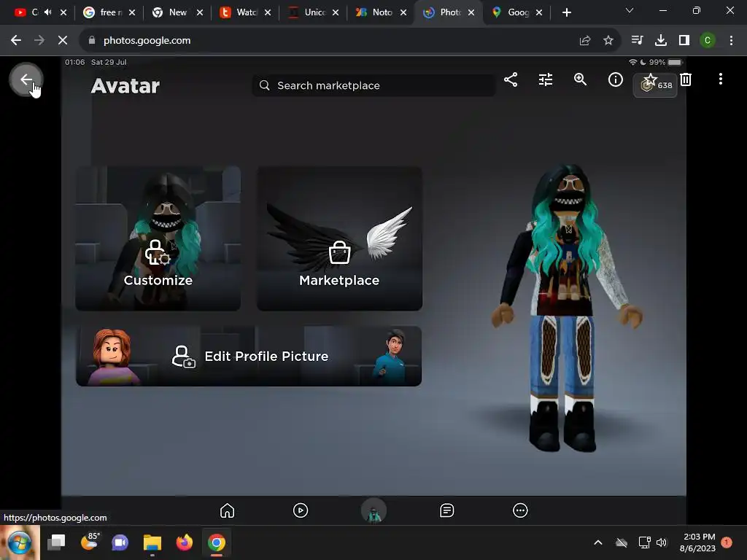Open Chrome downloads icon

[x=661, y=41]
